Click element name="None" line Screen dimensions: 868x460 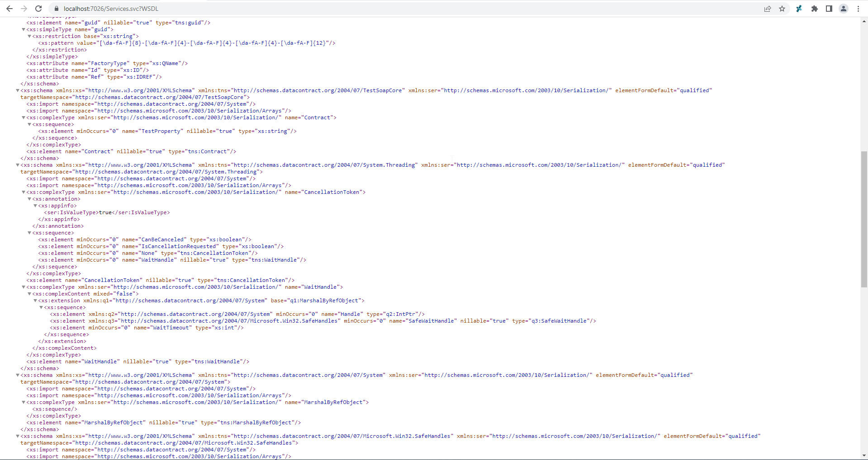(148, 253)
